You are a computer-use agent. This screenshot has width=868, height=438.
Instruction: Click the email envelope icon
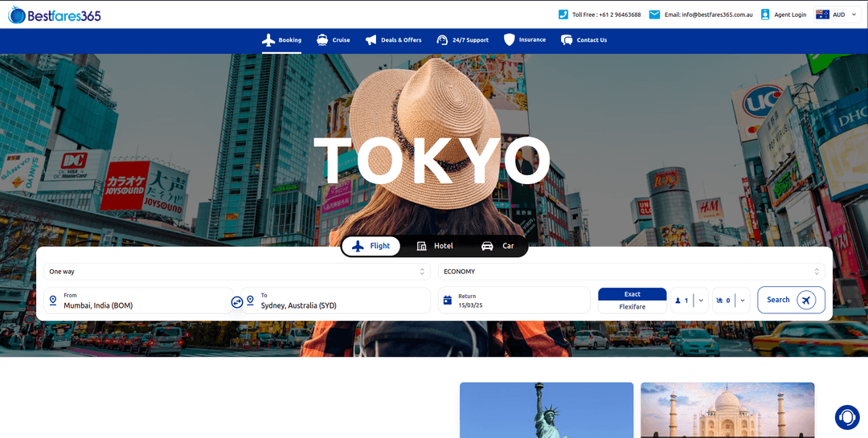click(x=654, y=14)
